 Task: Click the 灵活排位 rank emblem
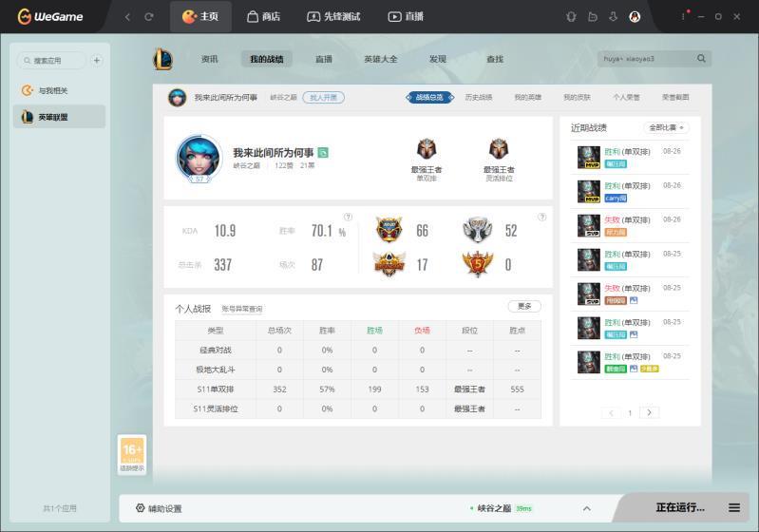(499, 149)
